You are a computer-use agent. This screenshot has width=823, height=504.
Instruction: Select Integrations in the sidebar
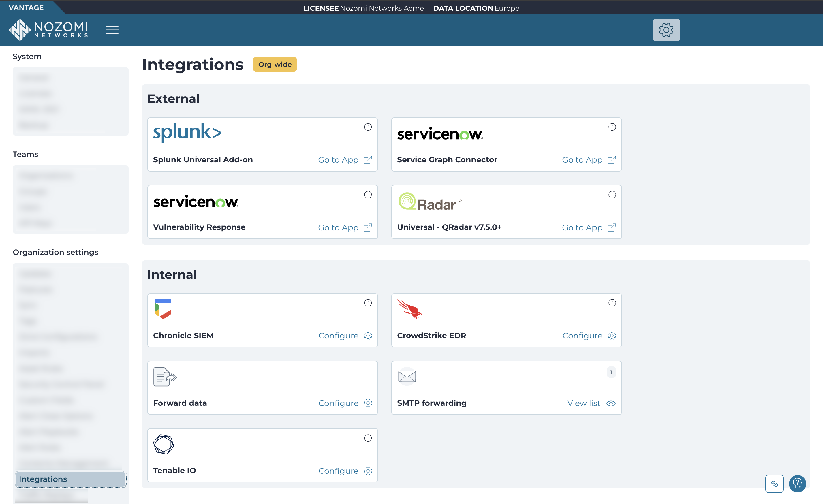70,479
